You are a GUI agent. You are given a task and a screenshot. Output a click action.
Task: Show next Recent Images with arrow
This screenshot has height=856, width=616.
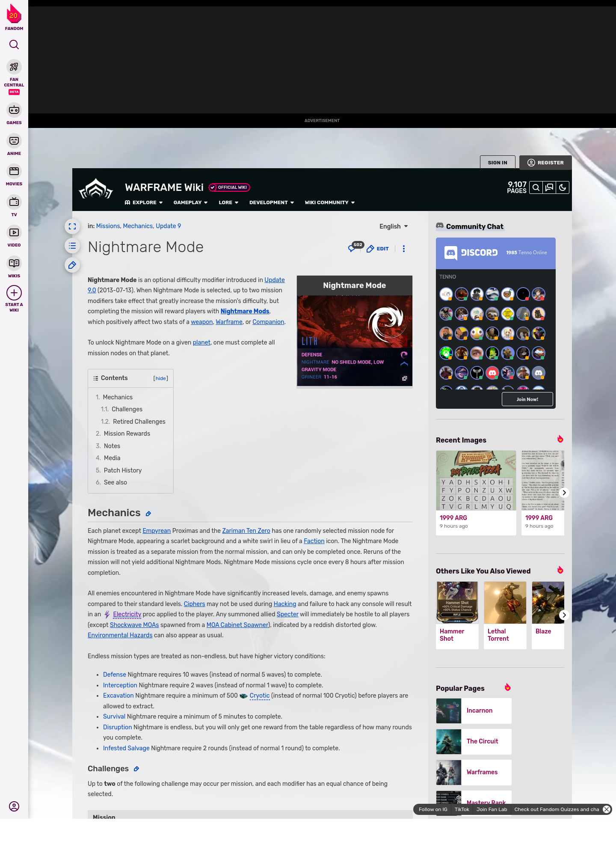coord(564,493)
